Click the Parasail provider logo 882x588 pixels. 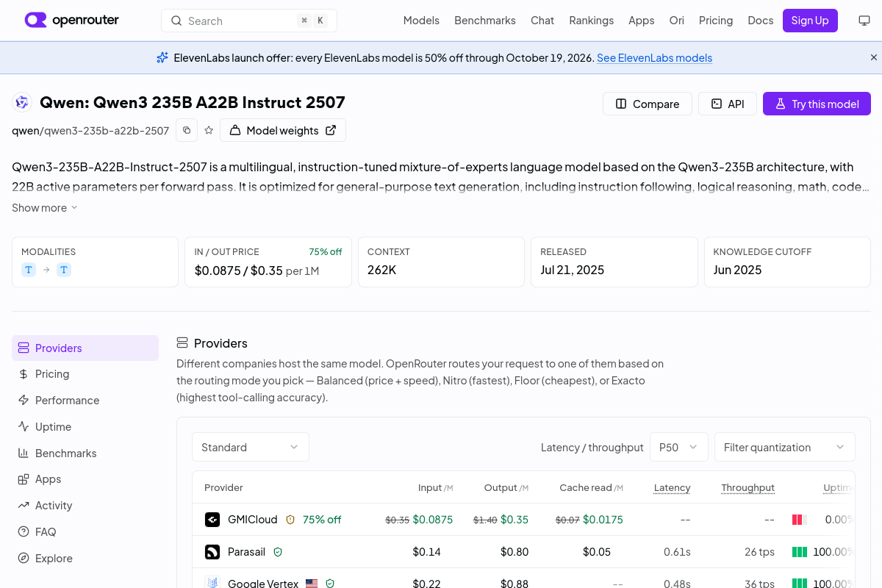tap(212, 552)
